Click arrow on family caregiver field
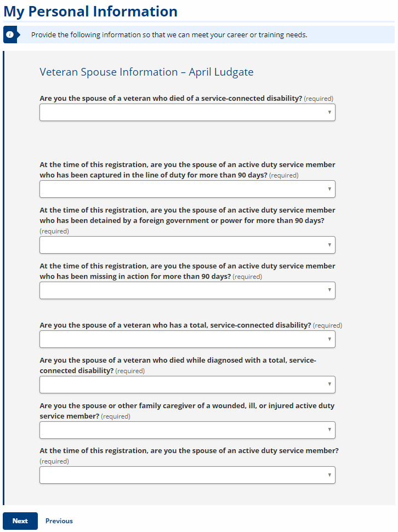Viewport: 398px width, 532px height. pos(329,430)
